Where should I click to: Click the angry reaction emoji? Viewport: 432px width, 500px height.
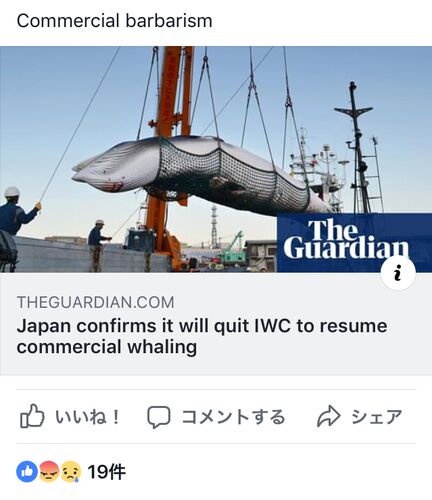(x=49, y=472)
